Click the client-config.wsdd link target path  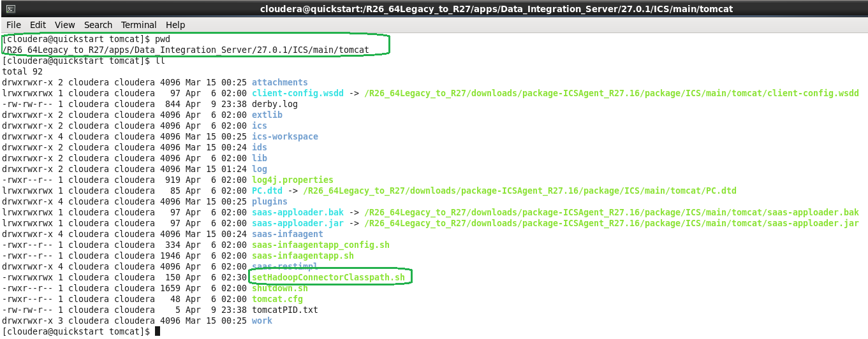coord(612,93)
